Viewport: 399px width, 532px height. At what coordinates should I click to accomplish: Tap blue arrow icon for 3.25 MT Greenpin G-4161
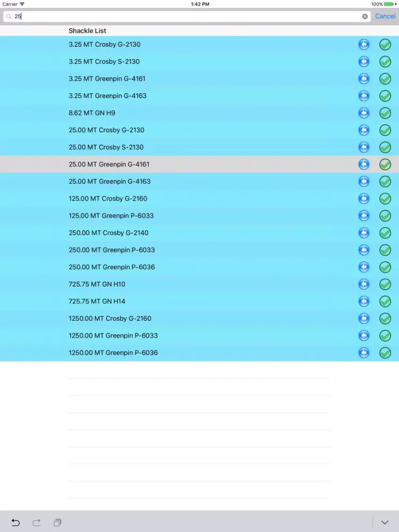364,79
